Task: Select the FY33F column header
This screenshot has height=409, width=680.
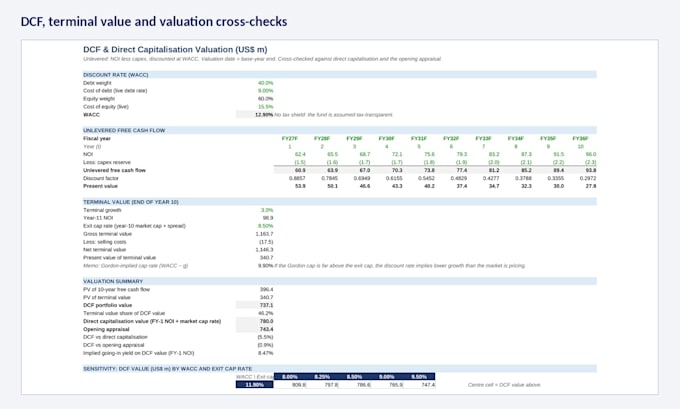Action: [x=484, y=138]
